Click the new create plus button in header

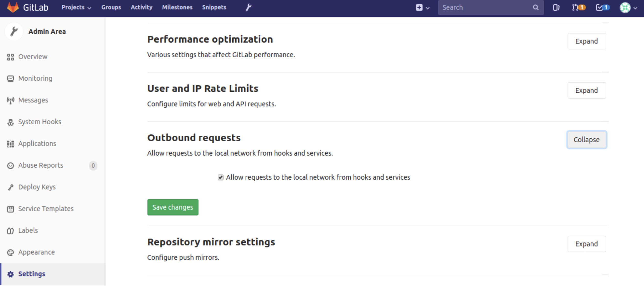419,7
